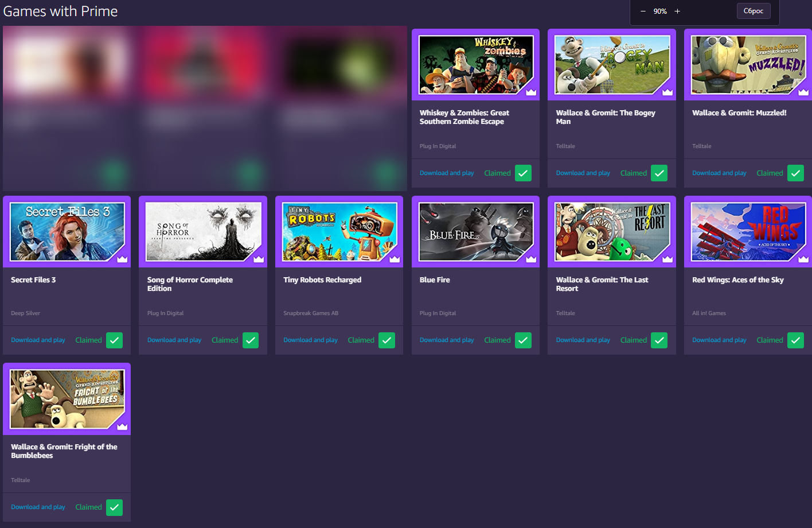Click Prime crown badge on Tiny Robots
812x528 pixels.
click(395, 259)
